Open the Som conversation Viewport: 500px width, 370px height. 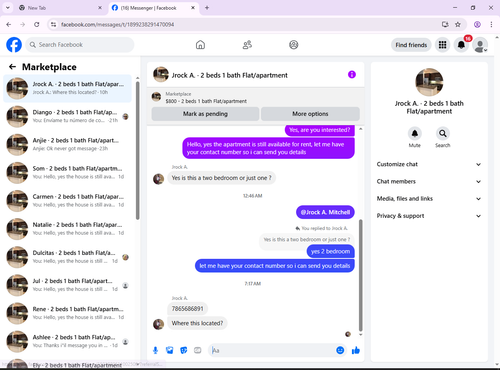67,173
